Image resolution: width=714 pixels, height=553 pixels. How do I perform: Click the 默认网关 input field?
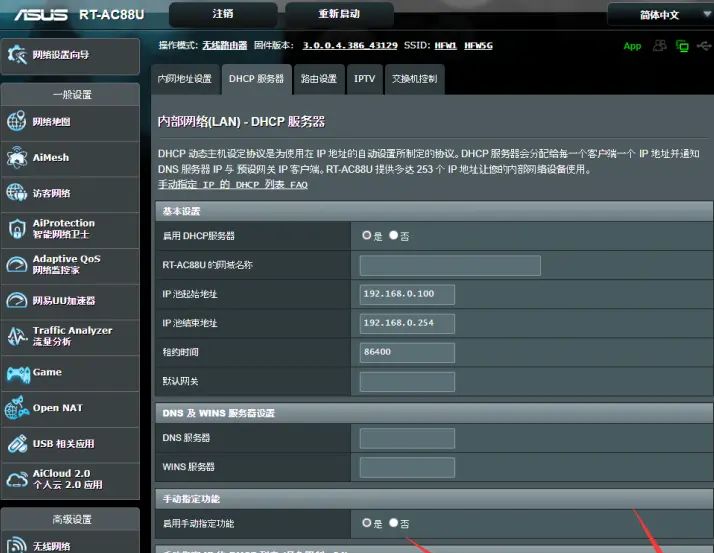[407, 382]
